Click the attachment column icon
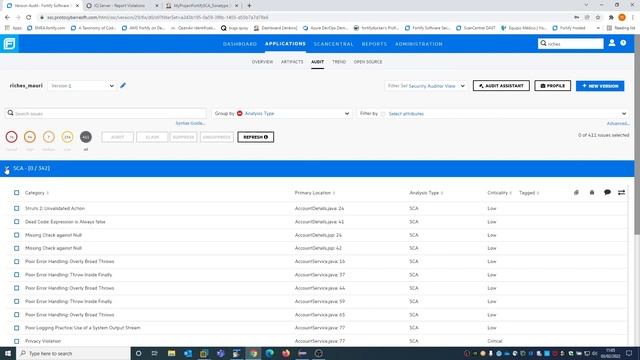 [576, 192]
